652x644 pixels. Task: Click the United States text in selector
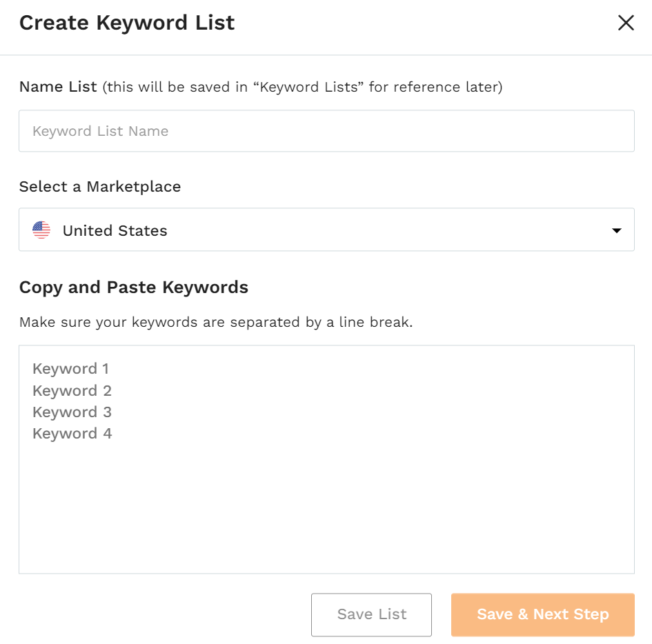coord(115,230)
